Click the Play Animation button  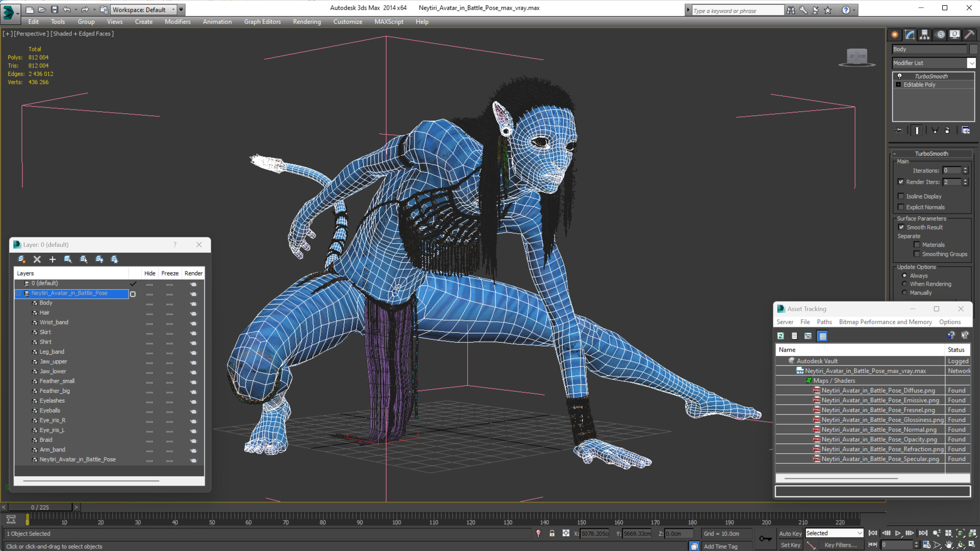coord(898,533)
